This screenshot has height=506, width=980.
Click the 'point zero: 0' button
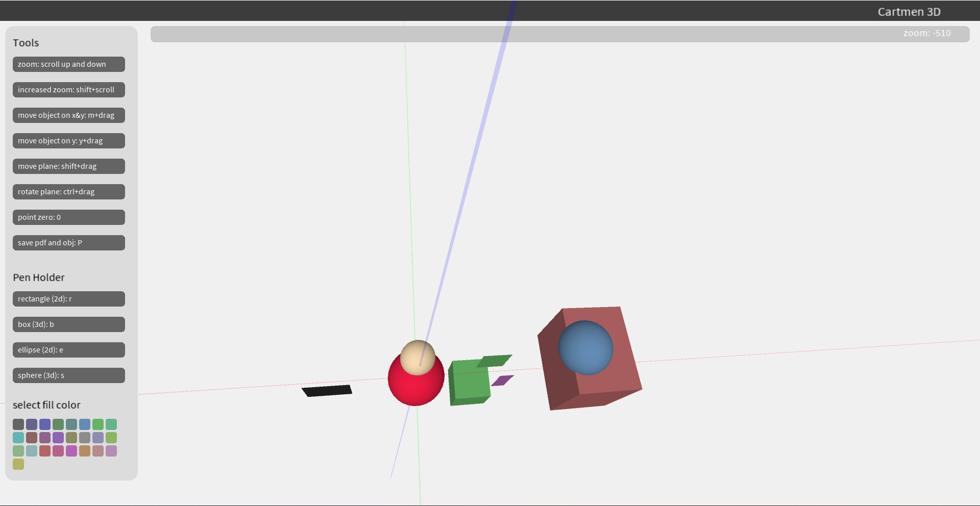click(x=68, y=217)
